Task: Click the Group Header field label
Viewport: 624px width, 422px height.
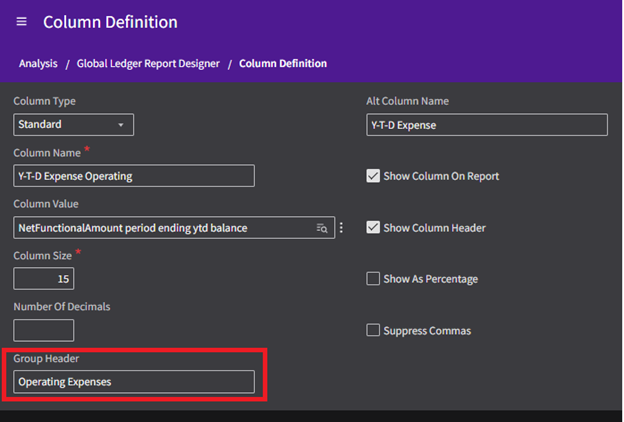Action: 46,358
